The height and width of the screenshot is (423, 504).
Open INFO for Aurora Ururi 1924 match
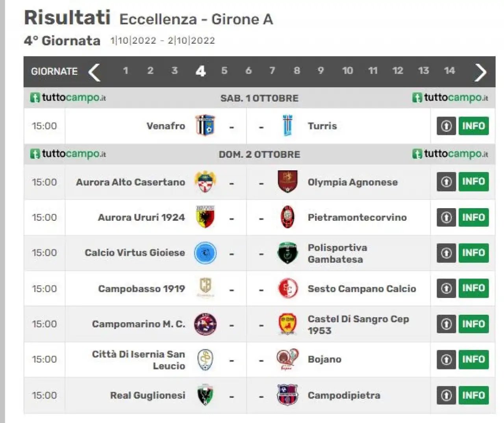pyautogui.click(x=473, y=217)
